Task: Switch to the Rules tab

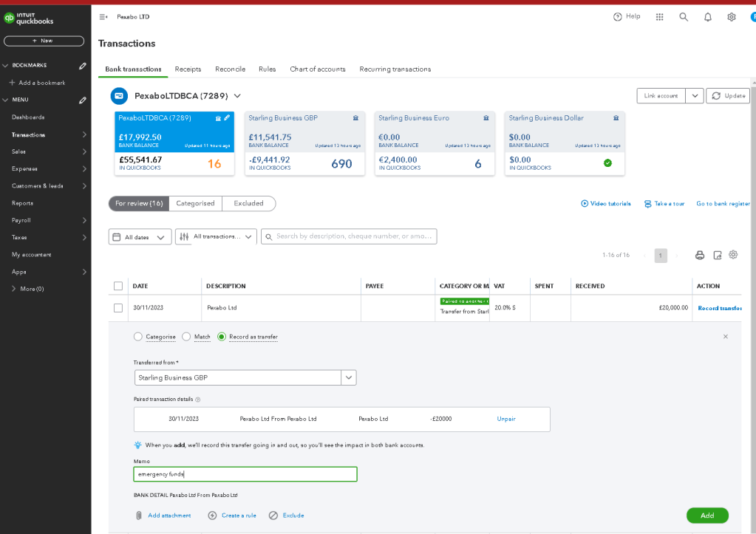Action: 267,69
